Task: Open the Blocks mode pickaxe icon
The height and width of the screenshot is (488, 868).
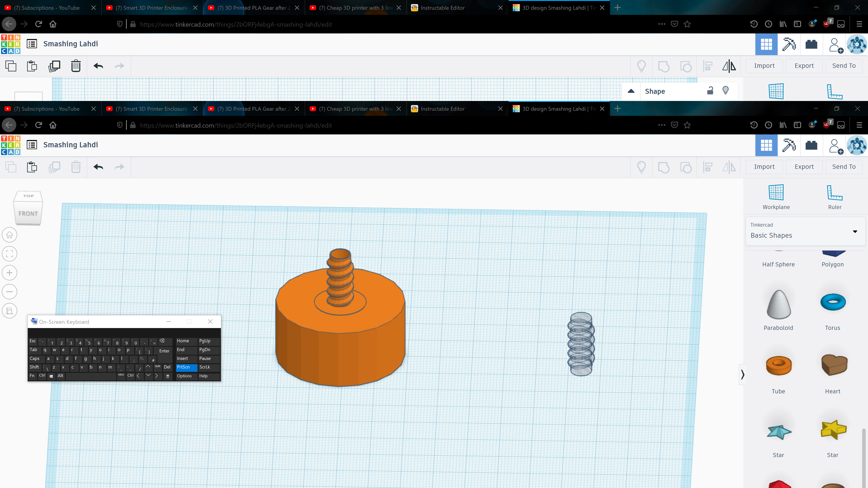Action: pyautogui.click(x=788, y=145)
